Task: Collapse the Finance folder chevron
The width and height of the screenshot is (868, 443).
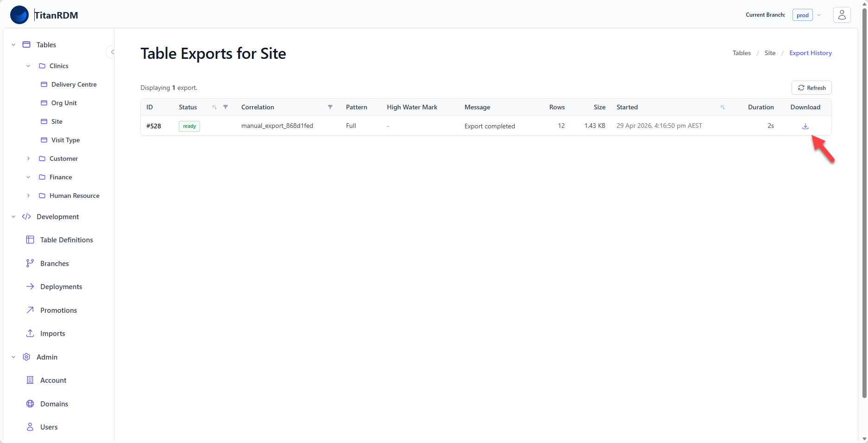Action: coord(28,177)
